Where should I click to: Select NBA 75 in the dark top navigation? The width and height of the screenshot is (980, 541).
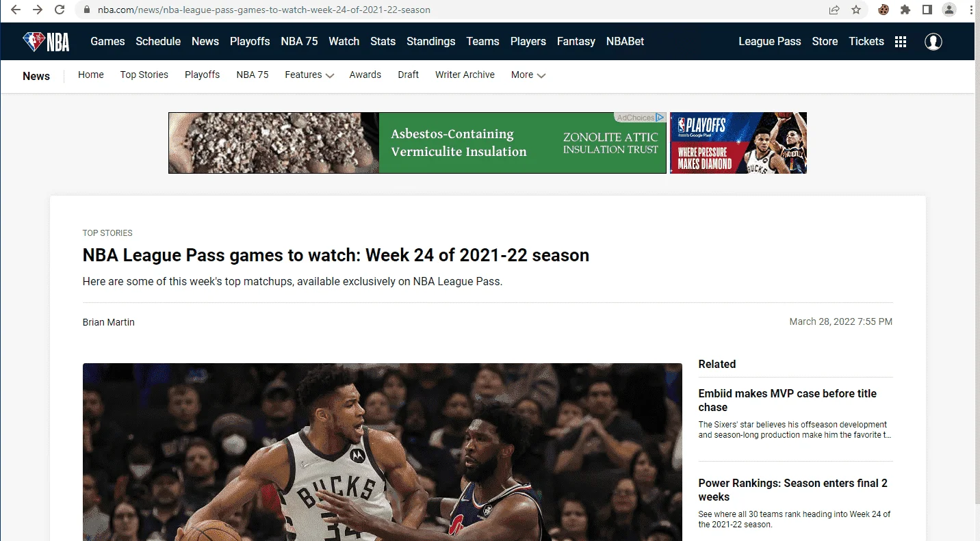click(x=299, y=41)
